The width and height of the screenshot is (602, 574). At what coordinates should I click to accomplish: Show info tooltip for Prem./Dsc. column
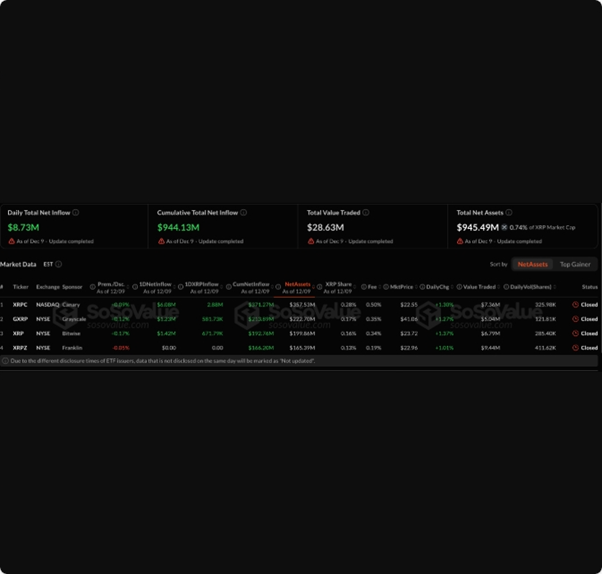point(93,287)
